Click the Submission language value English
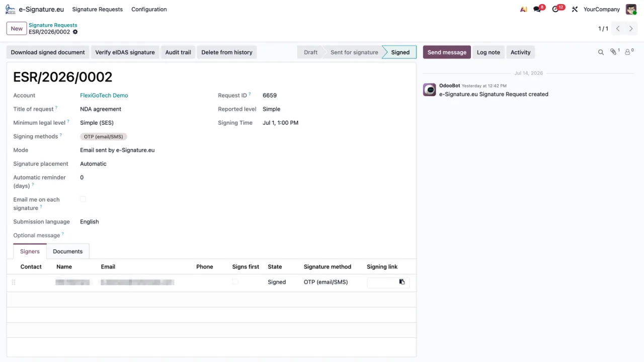The width and height of the screenshot is (644, 362). pos(90,222)
